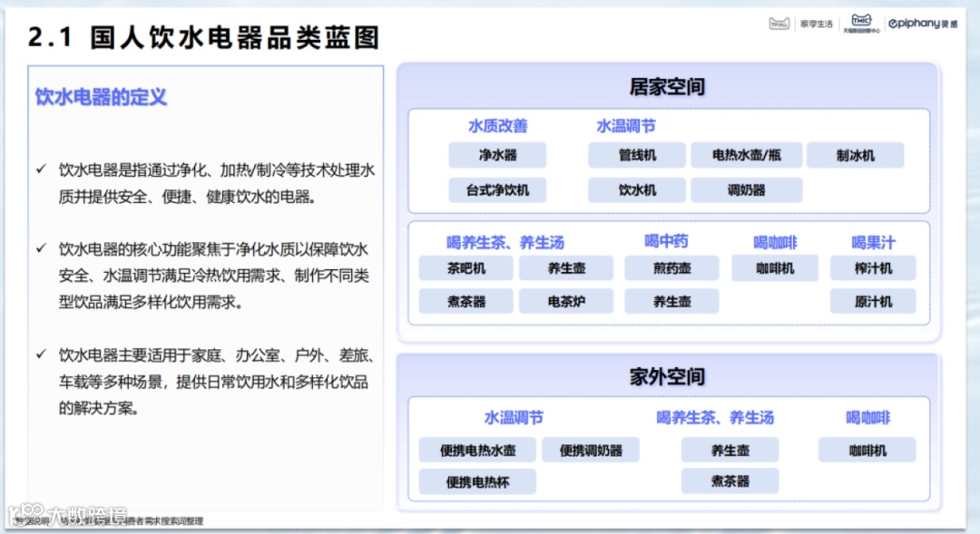The height and width of the screenshot is (534, 980).
Task: Select the 便携电热水壶 box
Action: pyautogui.click(x=477, y=451)
